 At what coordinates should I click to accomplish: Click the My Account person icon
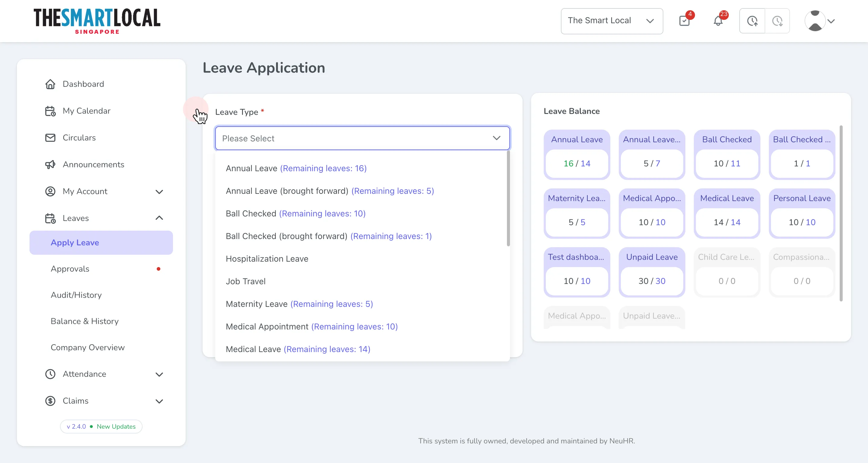(x=50, y=191)
